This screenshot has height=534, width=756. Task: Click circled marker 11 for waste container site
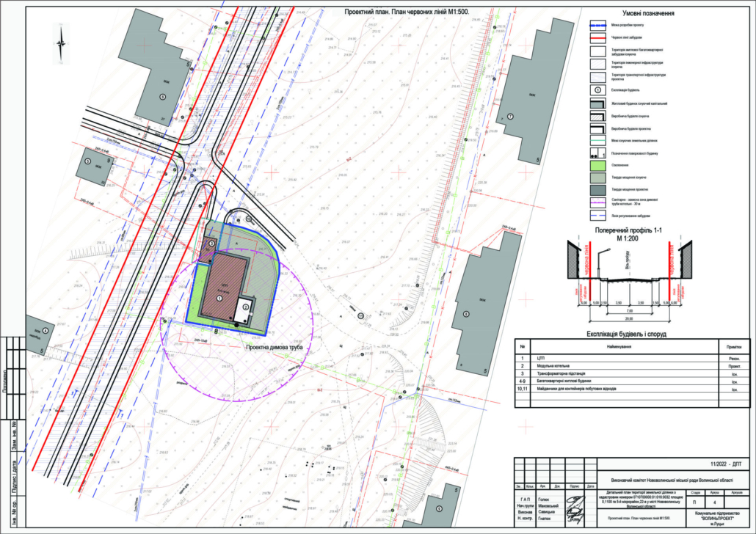pyautogui.click(x=361, y=315)
